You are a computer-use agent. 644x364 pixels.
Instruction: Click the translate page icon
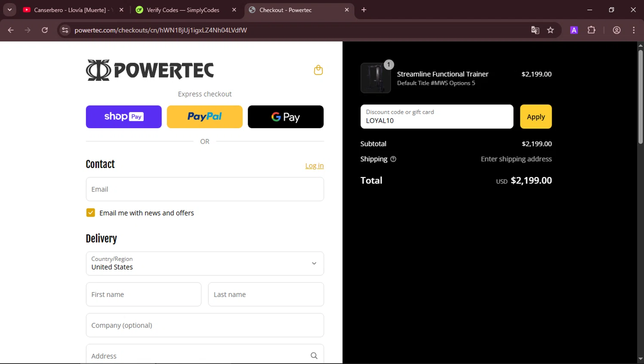(x=535, y=30)
